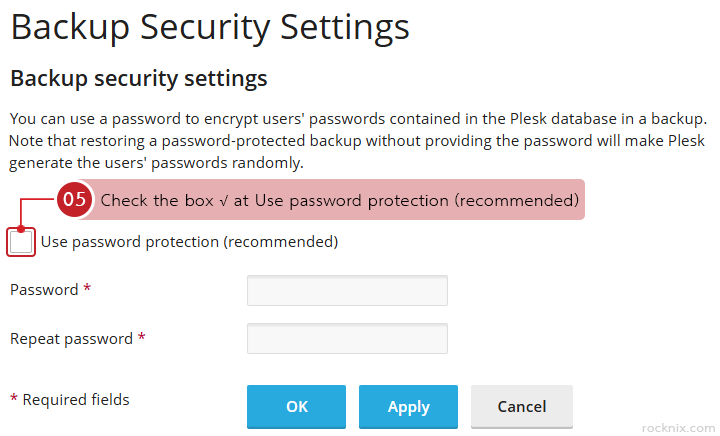The width and height of the screenshot is (720, 436).
Task: Click the Repeat password label text
Action: 71,339
